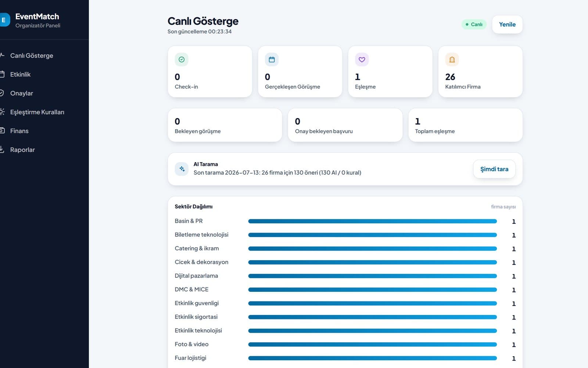Click the Foto & video row label

tap(191, 344)
